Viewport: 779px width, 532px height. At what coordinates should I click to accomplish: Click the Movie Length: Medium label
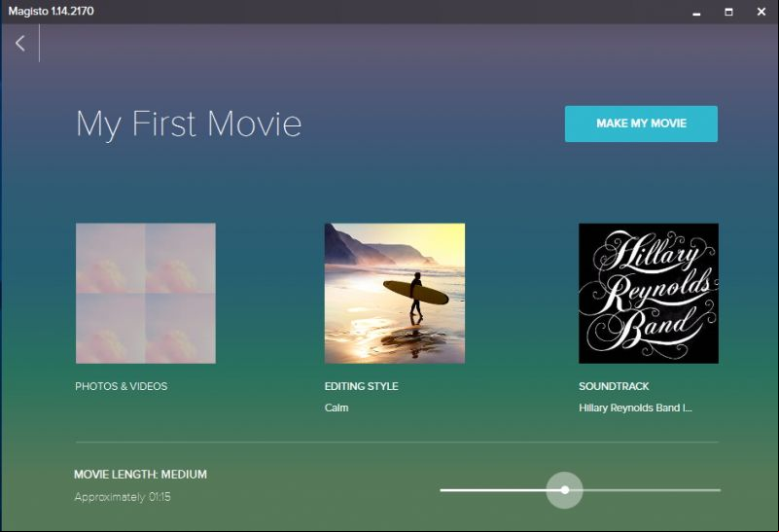coord(141,475)
